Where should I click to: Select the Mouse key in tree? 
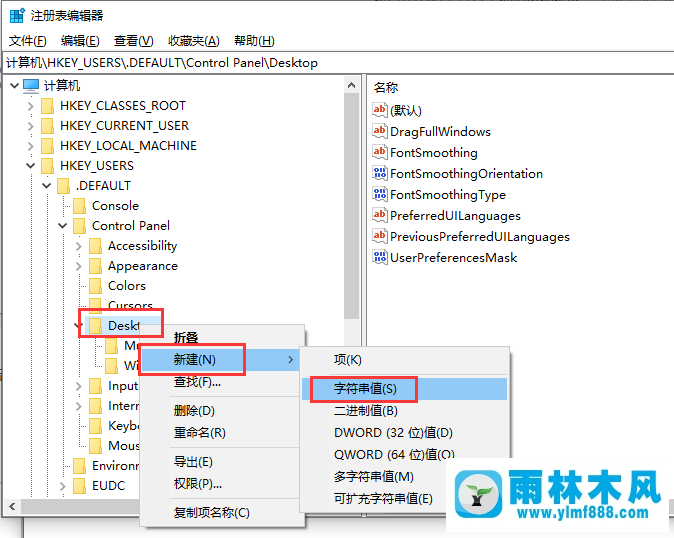coord(123,446)
